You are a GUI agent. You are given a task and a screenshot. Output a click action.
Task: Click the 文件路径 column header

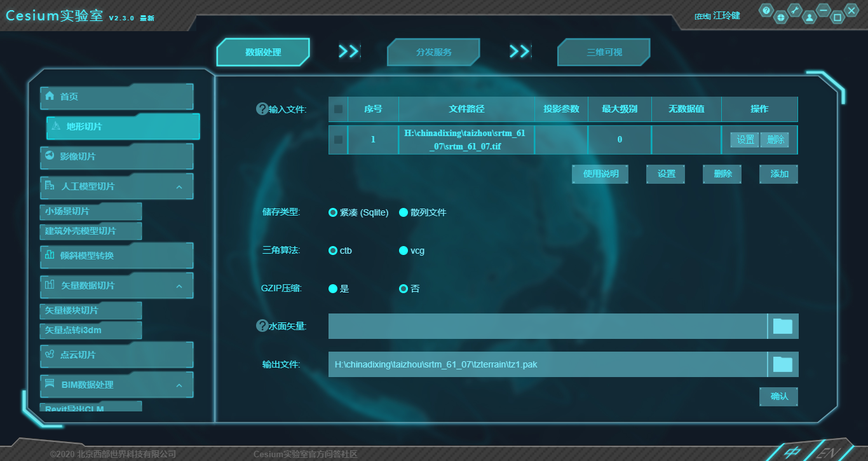(467, 109)
